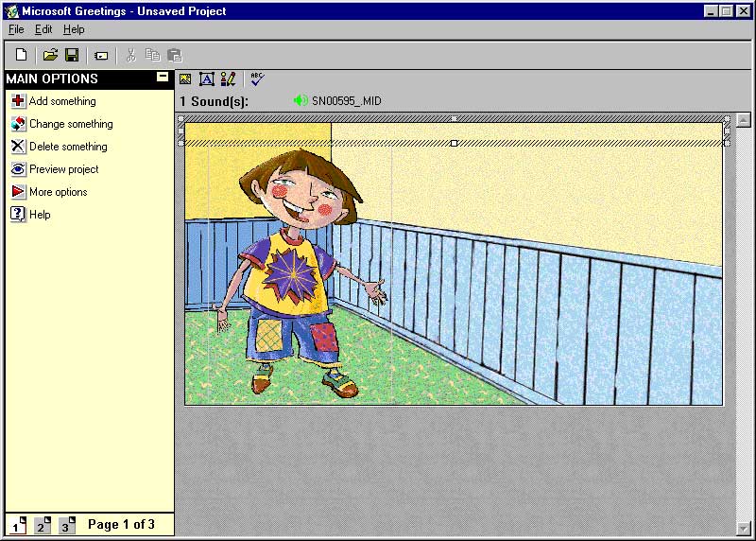Paste using the clipboard icon
The width and height of the screenshot is (756, 541).
175,55
